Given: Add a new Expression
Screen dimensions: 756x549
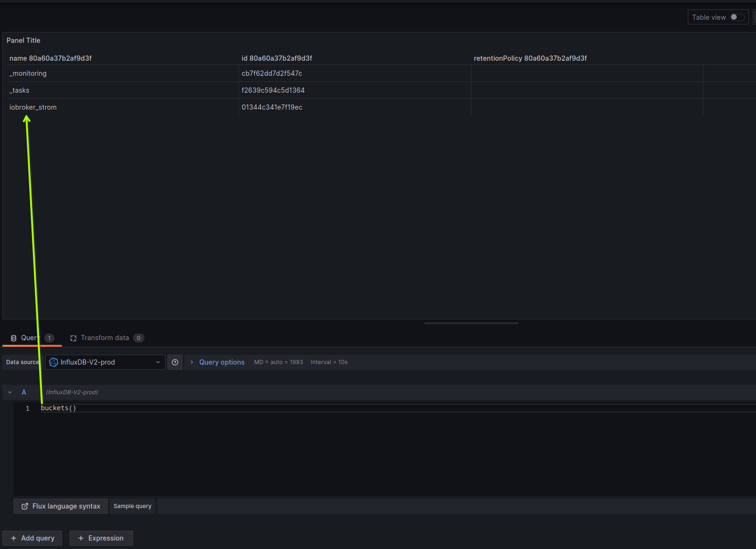Looking at the screenshot, I should (101, 538).
